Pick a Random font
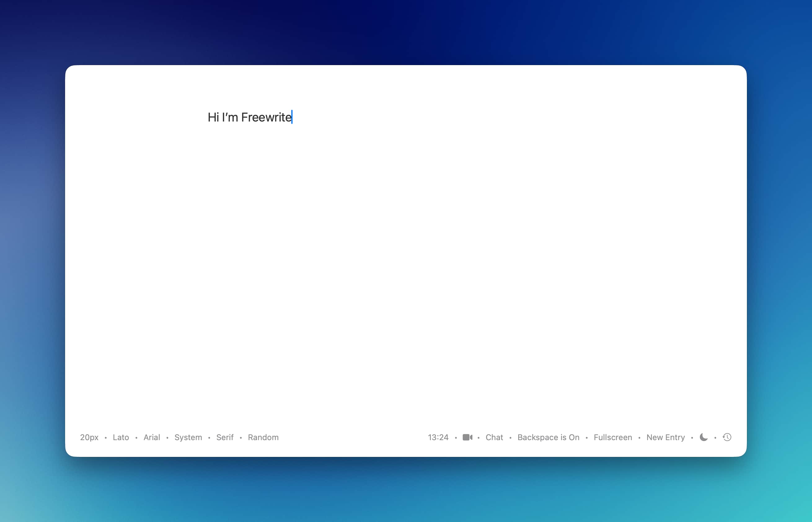 (x=263, y=437)
